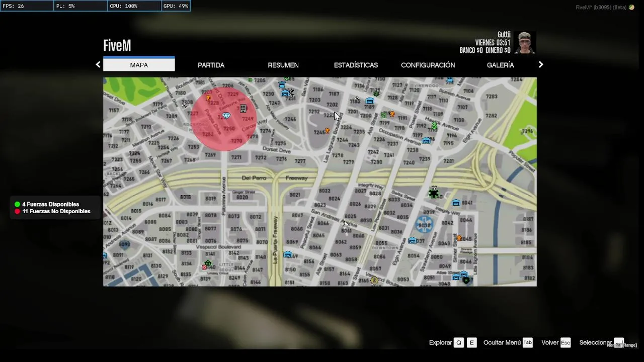Click the green striped blip near 7191
Image resolution: width=644 pixels, height=362 pixels.
[384, 115]
